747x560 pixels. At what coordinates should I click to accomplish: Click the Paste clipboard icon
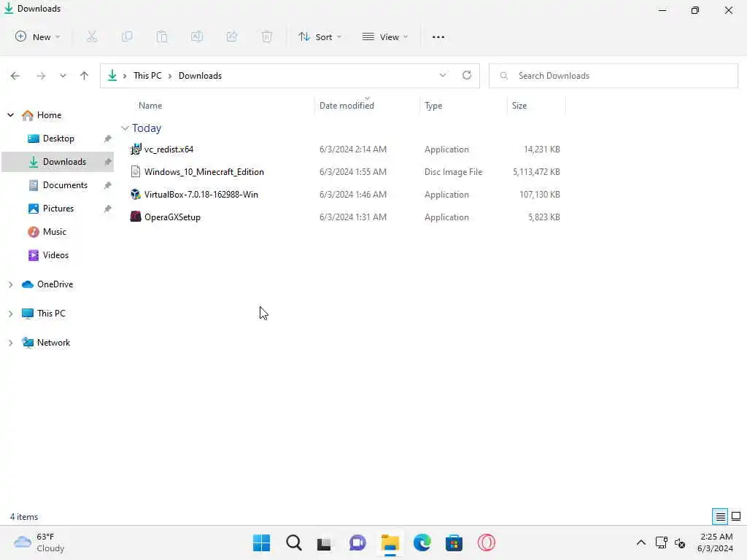coord(162,36)
